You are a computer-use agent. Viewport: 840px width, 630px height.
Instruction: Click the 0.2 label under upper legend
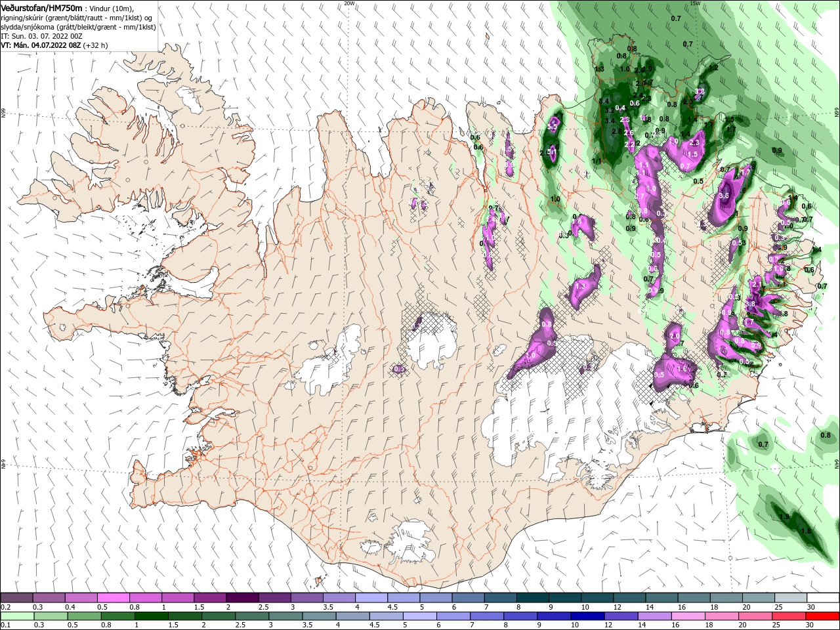pyautogui.click(x=6, y=607)
